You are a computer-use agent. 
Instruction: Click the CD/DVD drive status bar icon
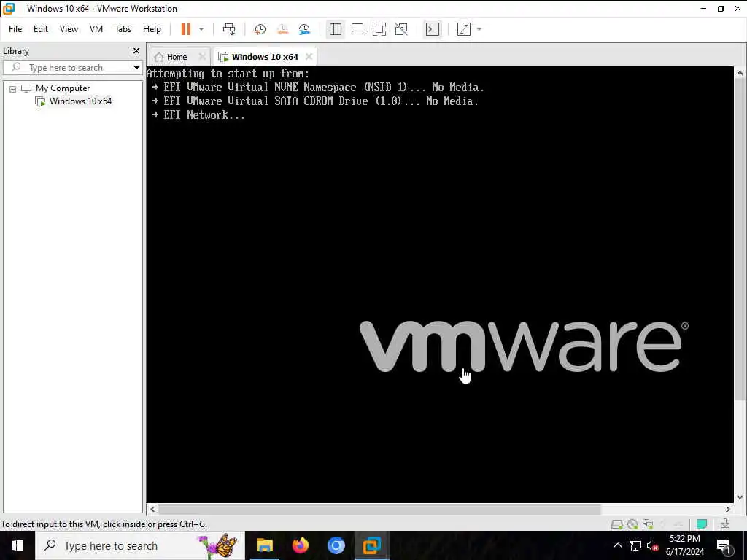[x=632, y=524]
